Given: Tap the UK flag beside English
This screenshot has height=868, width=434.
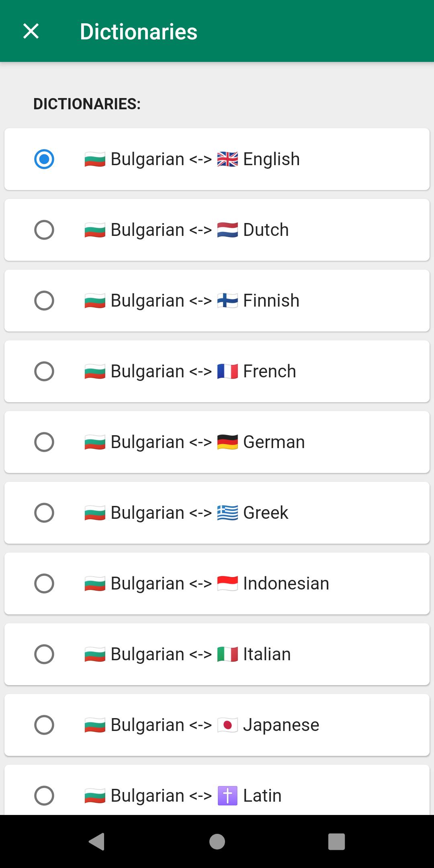Looking at the screenshot, I should tap(227, 160).
